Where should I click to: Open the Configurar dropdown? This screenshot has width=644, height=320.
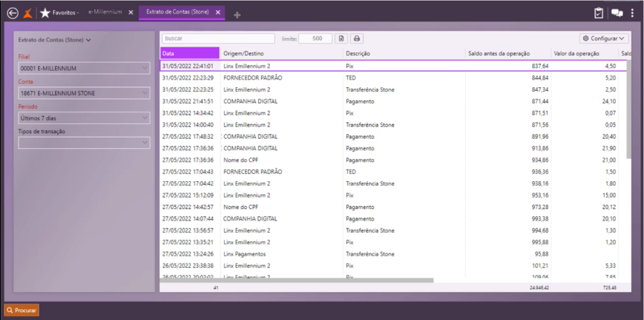(604, 39)
